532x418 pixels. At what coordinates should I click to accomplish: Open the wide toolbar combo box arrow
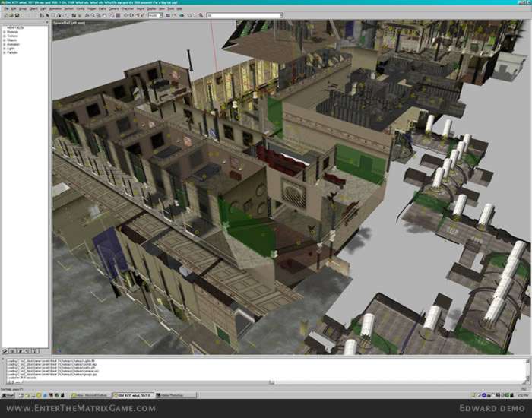[281, 16]
